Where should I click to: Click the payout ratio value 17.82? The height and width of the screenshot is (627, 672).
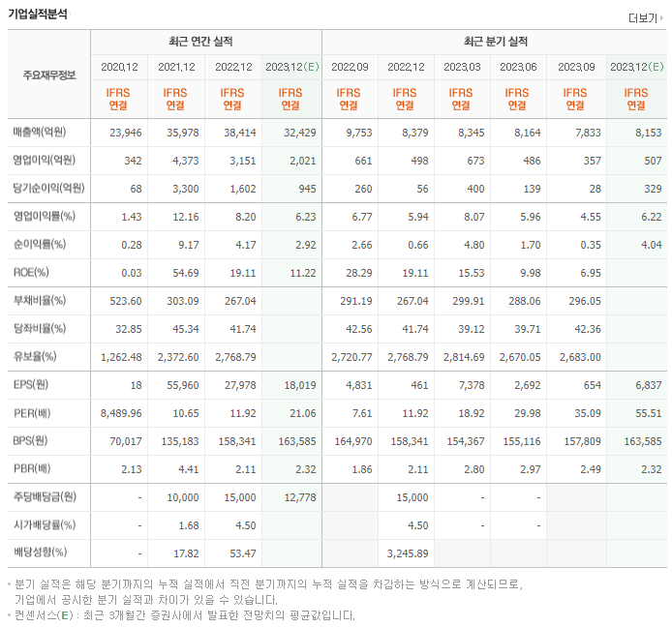point(186,553)
